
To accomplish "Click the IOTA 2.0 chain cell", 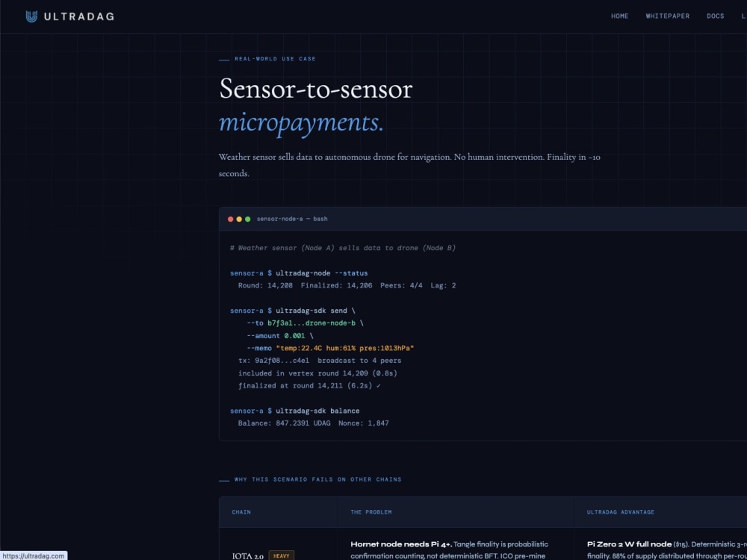I will tap(248, 556).
